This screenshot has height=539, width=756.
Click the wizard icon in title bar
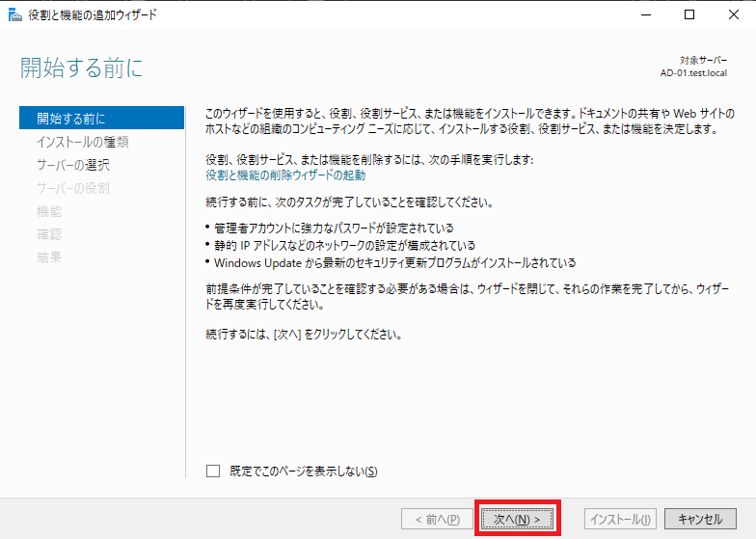pyautogui.click(x=15, y=15)
